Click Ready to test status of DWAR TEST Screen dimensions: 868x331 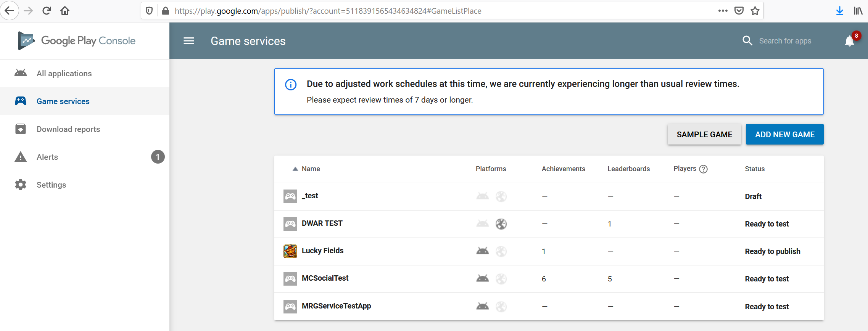[767, 224]
